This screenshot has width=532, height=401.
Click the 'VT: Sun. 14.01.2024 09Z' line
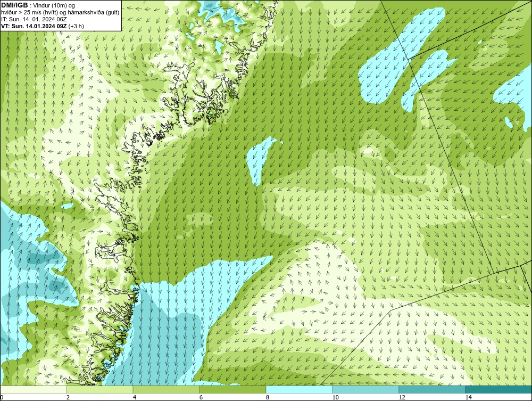(x=34, y=26)
